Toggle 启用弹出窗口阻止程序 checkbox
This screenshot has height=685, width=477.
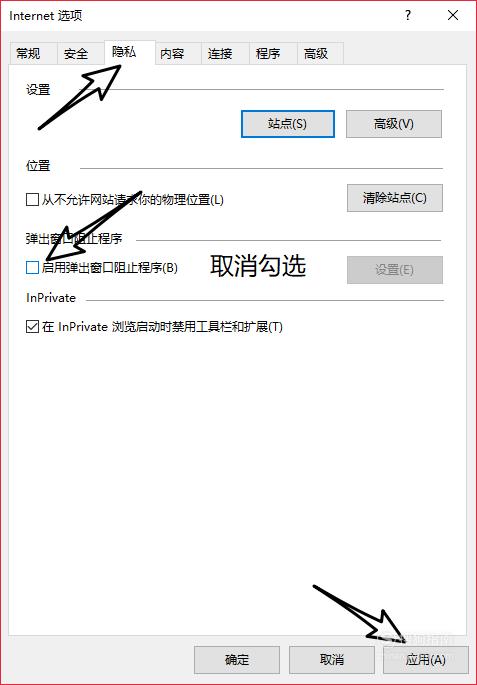32,267
